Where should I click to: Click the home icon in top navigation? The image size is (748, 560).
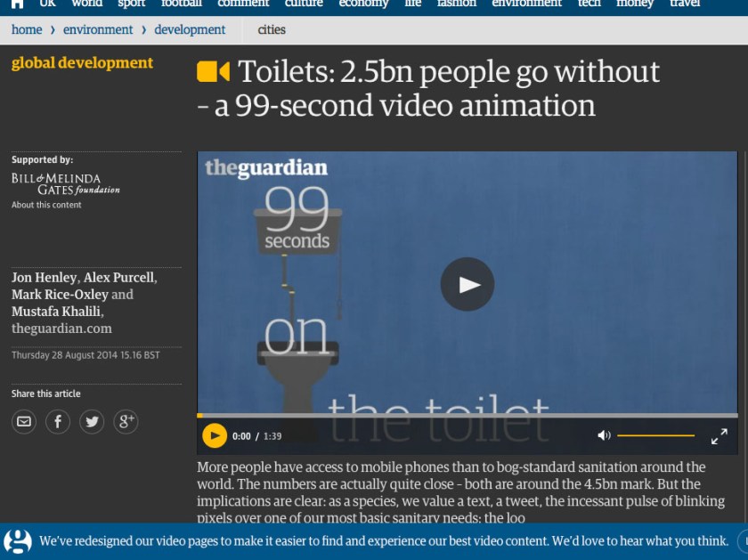(17, 4)
